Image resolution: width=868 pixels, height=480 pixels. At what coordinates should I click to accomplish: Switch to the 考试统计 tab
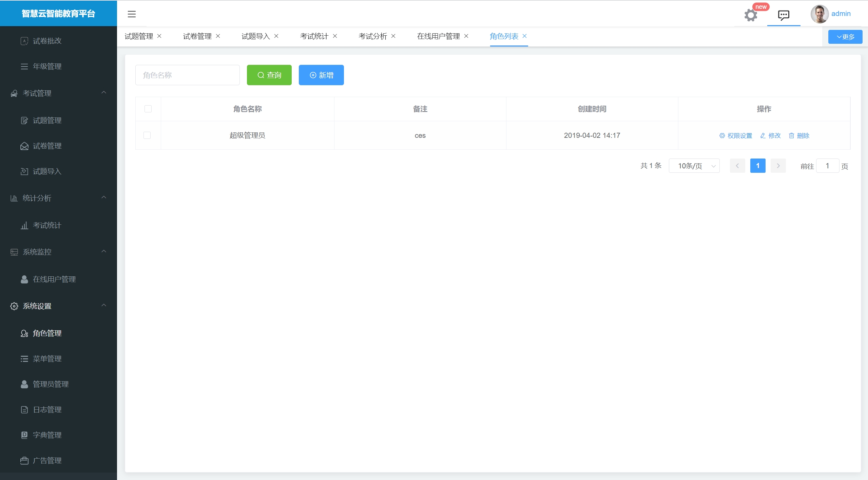[x=314, y=36]
